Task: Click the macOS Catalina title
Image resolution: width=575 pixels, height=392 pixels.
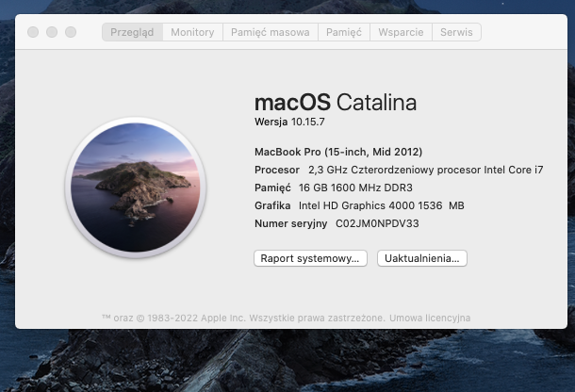Action: (x=336, y=103)
